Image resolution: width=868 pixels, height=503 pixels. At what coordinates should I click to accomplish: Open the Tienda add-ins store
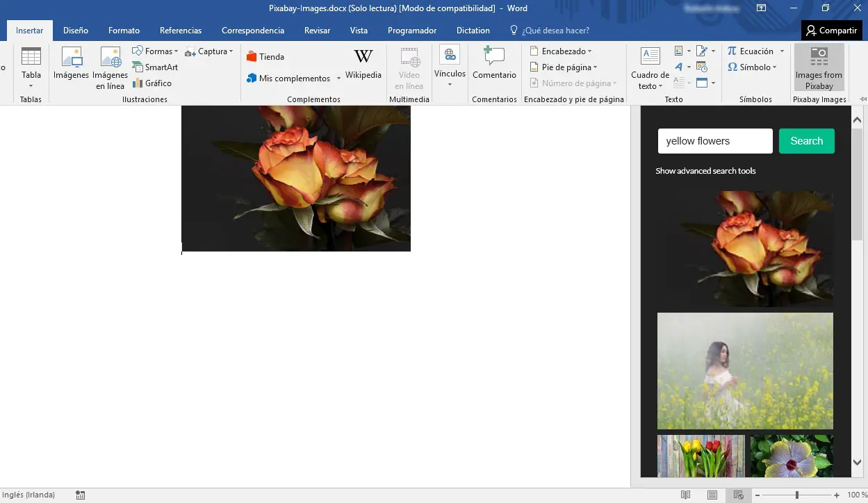point(265,57)
